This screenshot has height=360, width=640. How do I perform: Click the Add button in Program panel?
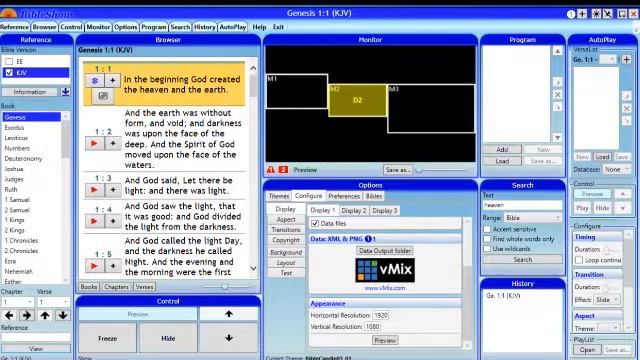click(502, 150)
